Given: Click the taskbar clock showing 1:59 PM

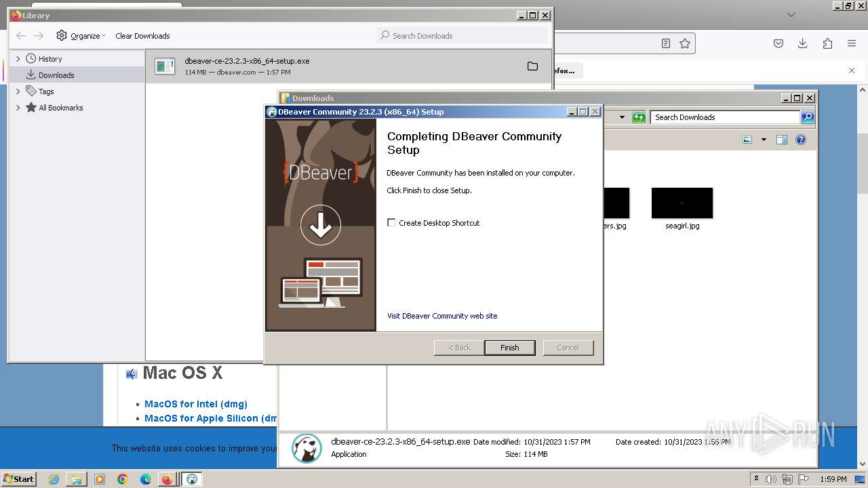Looking at the screenshot, I should [833, 479].
